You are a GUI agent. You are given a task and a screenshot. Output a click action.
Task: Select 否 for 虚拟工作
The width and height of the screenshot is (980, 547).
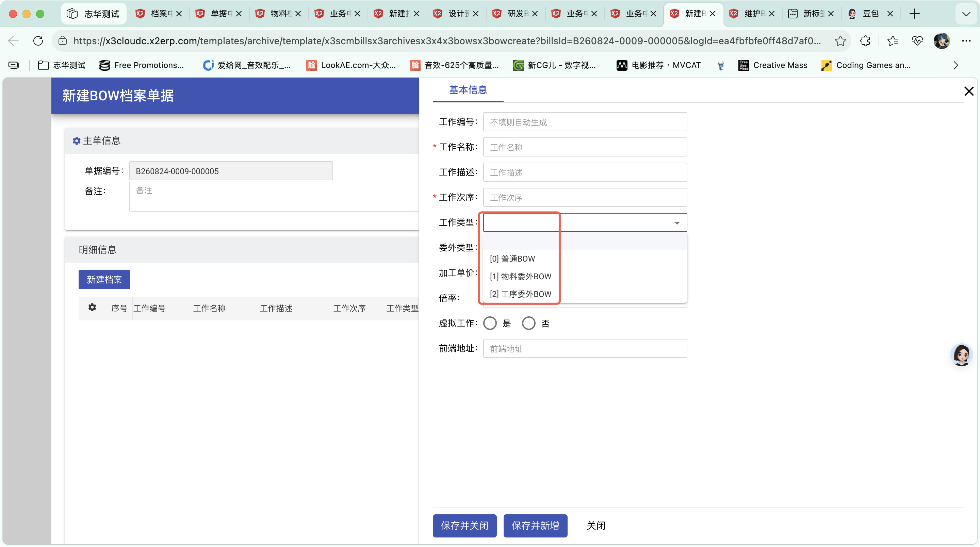click(x=528, y=323)
